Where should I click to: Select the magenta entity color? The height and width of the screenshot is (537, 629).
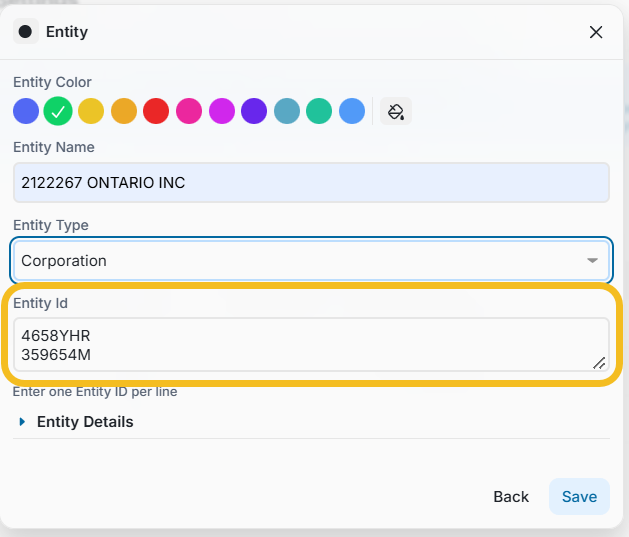[222, 111]
